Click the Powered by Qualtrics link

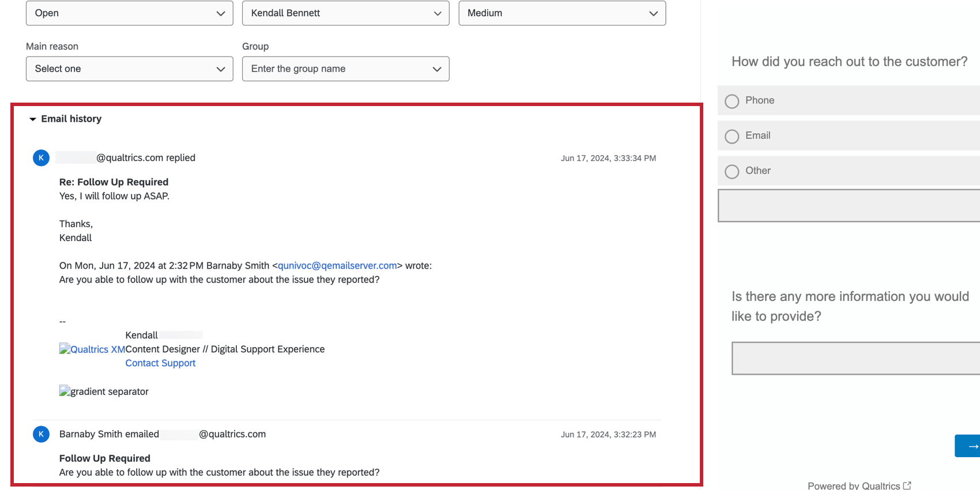(853, 485)
